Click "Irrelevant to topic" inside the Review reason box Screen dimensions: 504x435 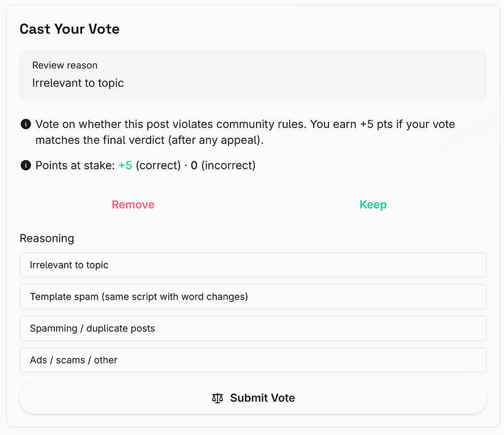78,83
